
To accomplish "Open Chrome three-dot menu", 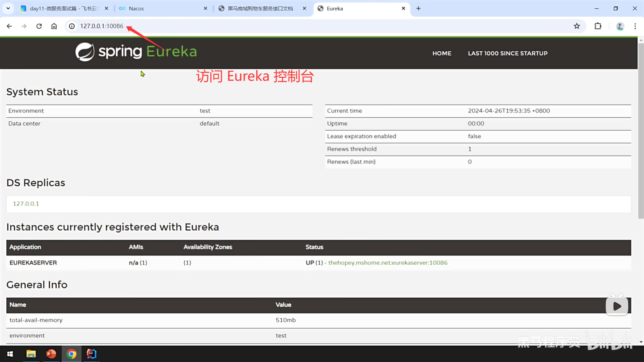I will pos(635,26).
